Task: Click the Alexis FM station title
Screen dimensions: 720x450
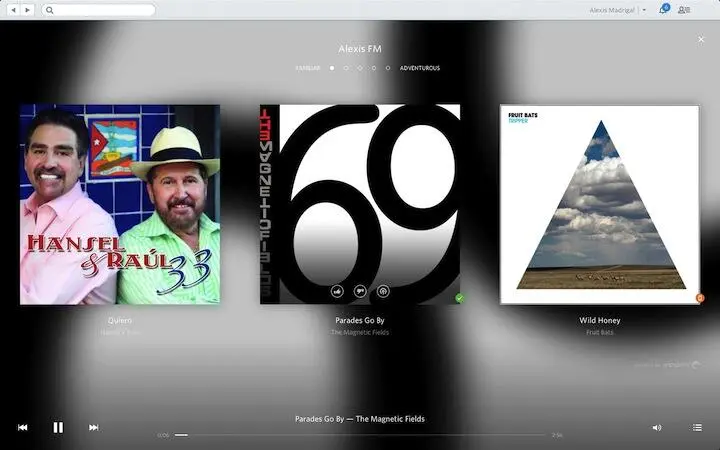Action: pos(360,49)
